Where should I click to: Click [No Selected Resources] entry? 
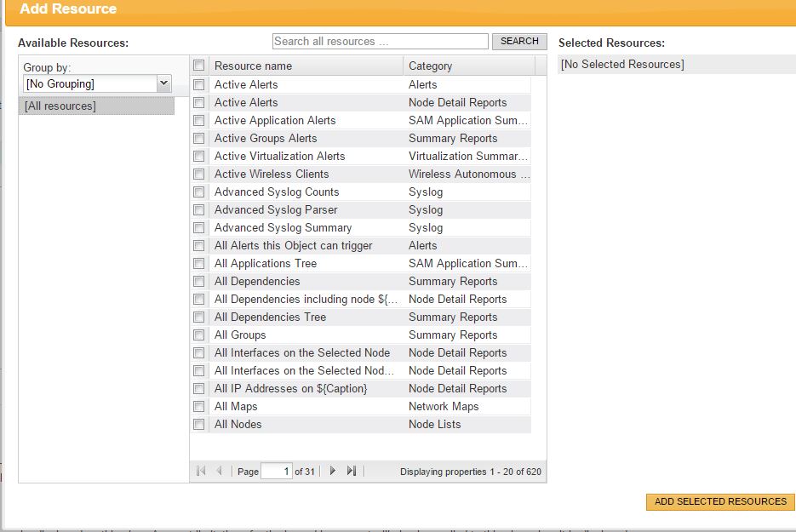(x=622, y=65)
